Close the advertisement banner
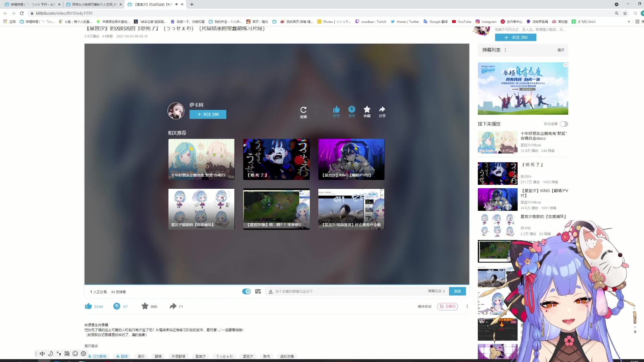 [x=566, y=65]
